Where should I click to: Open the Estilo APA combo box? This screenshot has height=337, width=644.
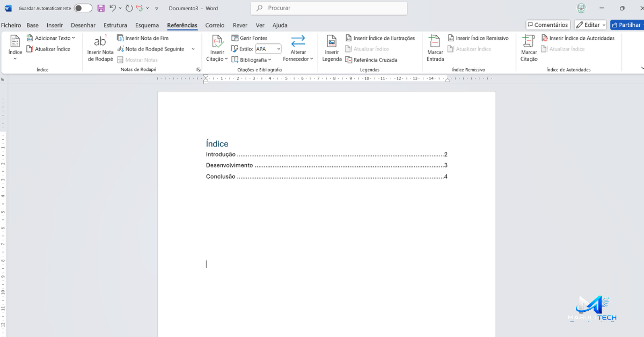[268, 49]
